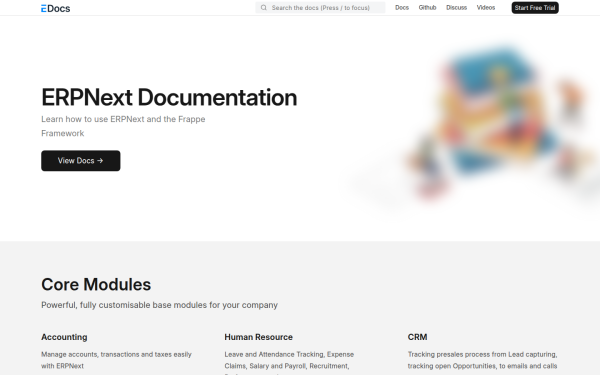Focus the Search the docs field
Screen dimensions: 600x375
pos(320,8)
